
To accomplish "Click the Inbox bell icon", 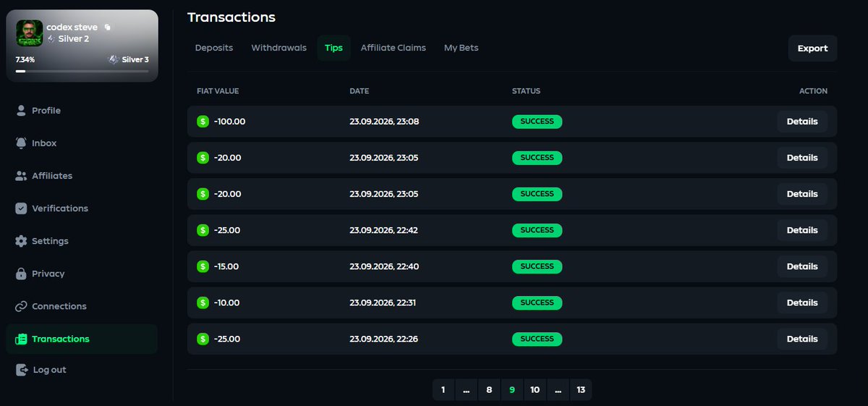I will [x=21, y=143].
